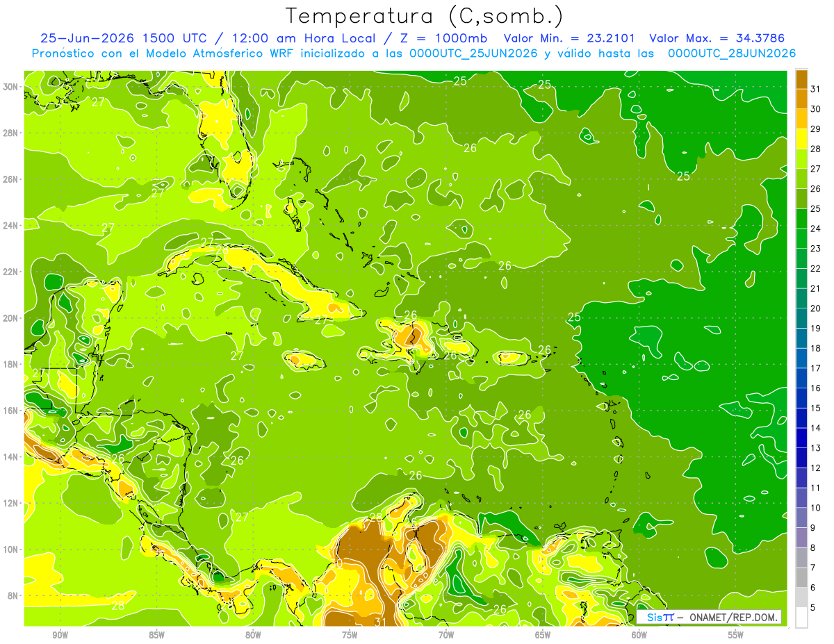Pick the gray swatch between 6 and 7 on scale
This screenshot has height=644, width=834.
[801, 577]
